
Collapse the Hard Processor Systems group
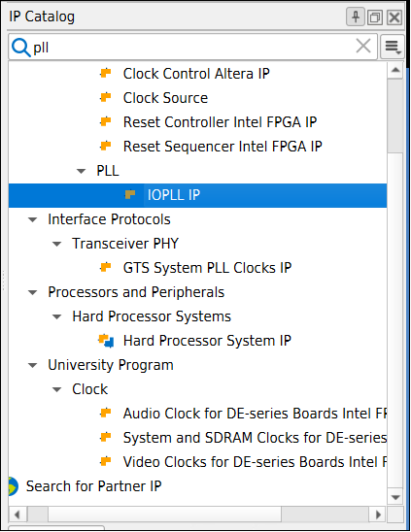point(57,316)
